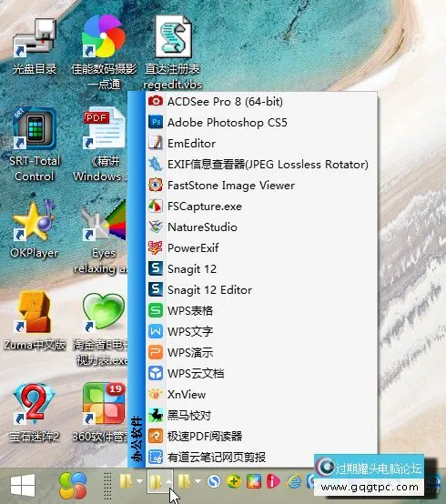Select 直达注册表 regedit.vbs desktop file
Image resolution: width=446 pixels, height=504 pixels.
[x=173, y=52]
